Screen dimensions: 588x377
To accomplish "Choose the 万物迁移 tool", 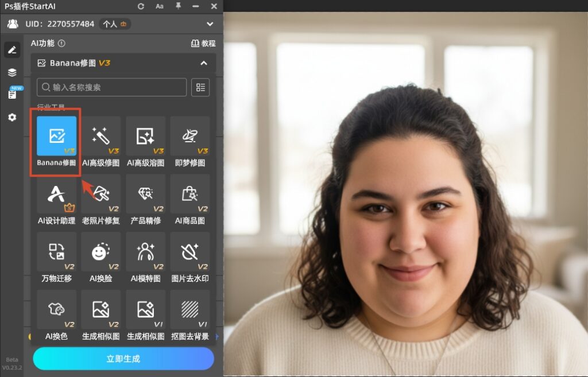I will click(x=56, y=252).
